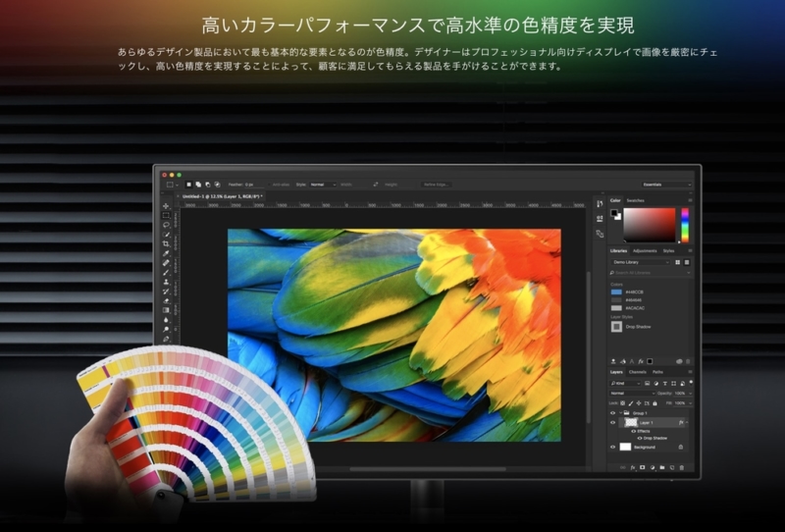Switch to the Adjustments tab
The image size is (785, 532).
645,250
